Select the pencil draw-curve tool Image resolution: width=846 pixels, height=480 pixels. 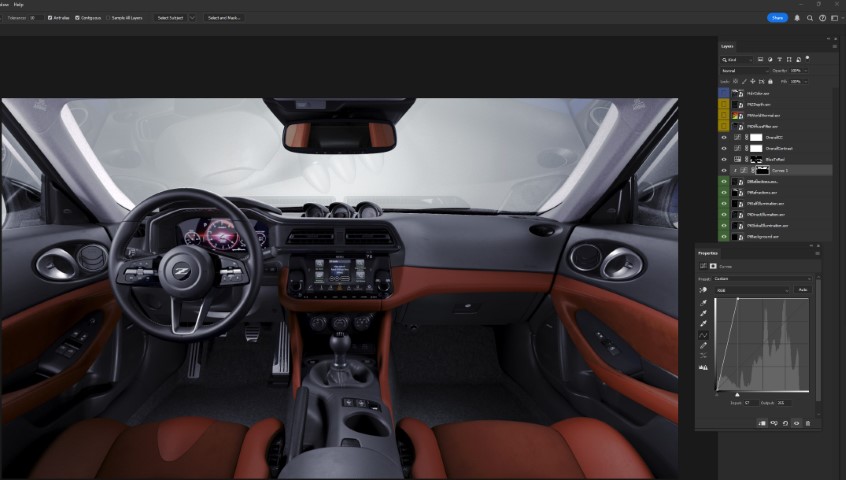tap(703, 345)
